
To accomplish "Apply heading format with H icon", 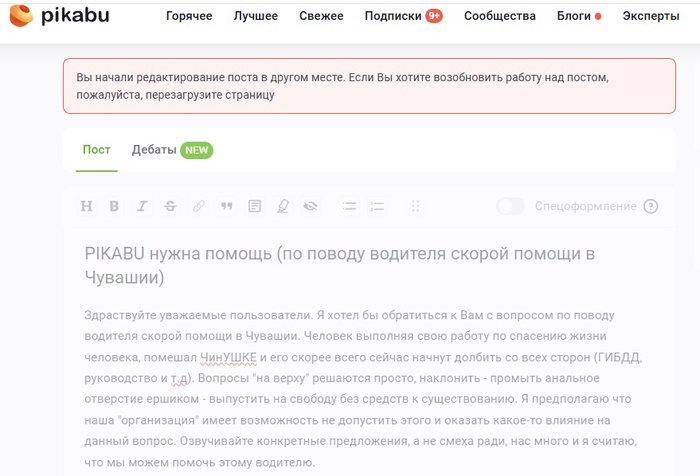I will 86,206.
